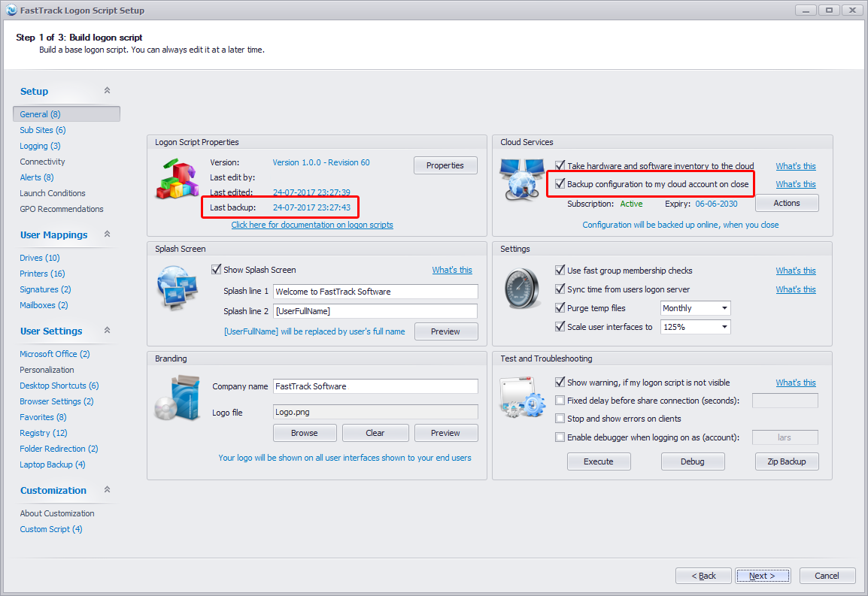
Task: Collapse the Setup section
Action: (x=108, y=90)
